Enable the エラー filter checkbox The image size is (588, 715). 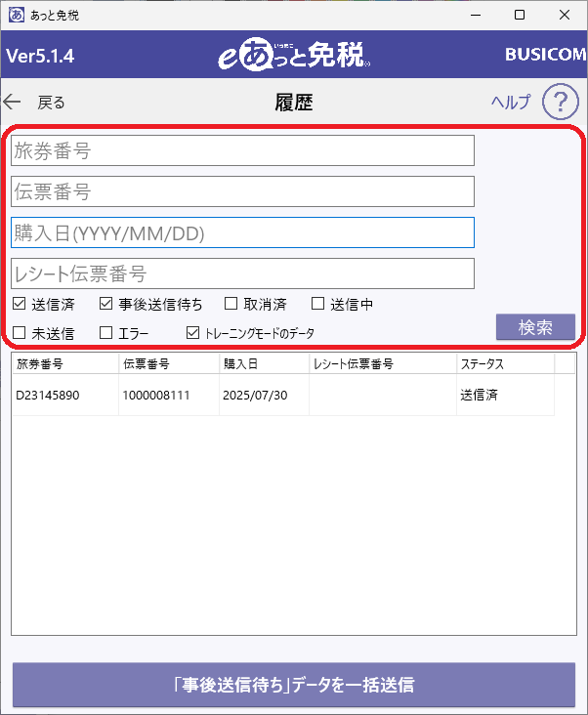[105, 333]
